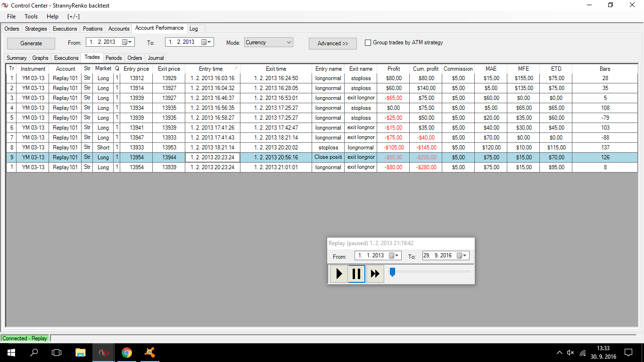
Task: Open the Journal sub-tab
Action: pos(156,58)
